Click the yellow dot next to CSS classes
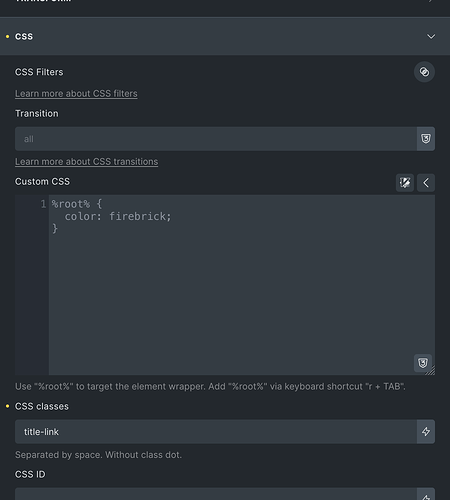450x500 pixels. [x=7, y=406]
